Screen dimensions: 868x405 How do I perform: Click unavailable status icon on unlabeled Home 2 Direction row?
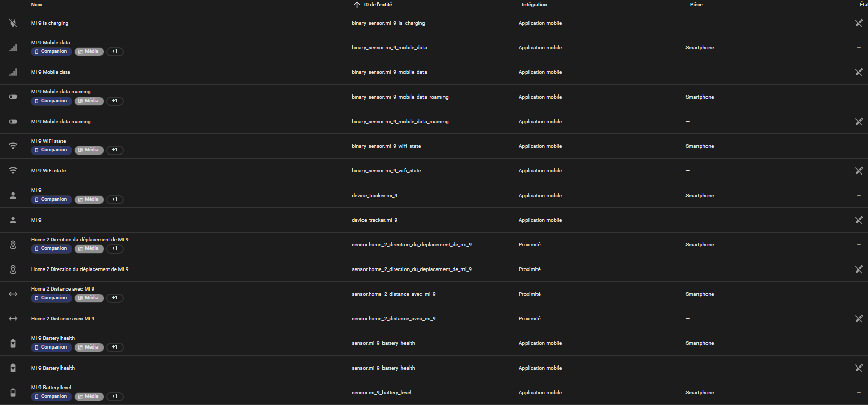(x=859, y=269)
